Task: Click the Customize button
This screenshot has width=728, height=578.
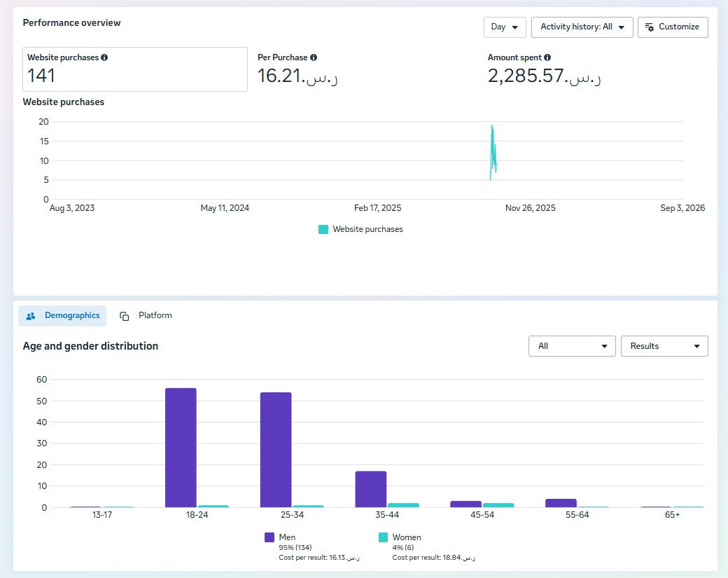Action: 673,27
